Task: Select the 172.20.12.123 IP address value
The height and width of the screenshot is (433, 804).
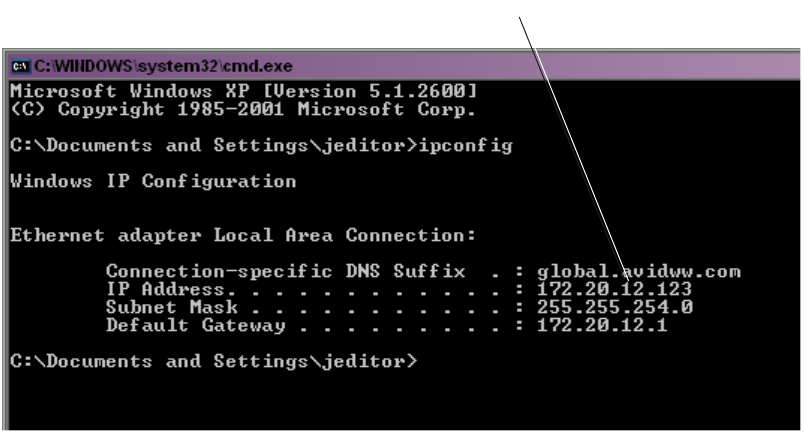Action: pos(614,289)
